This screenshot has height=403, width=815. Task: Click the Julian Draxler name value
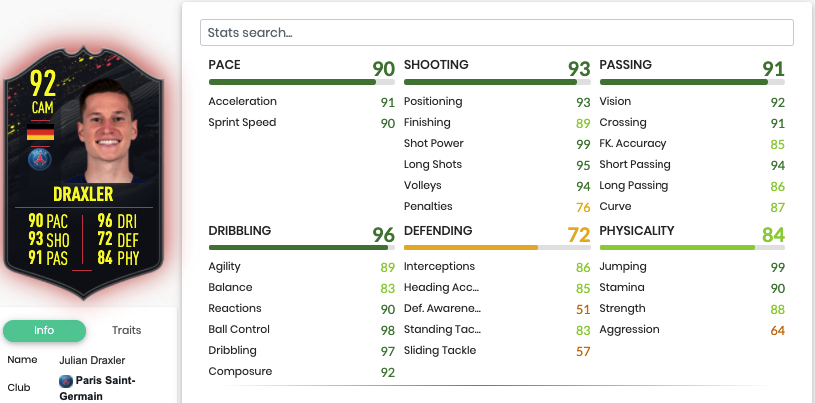coord(92,360)
